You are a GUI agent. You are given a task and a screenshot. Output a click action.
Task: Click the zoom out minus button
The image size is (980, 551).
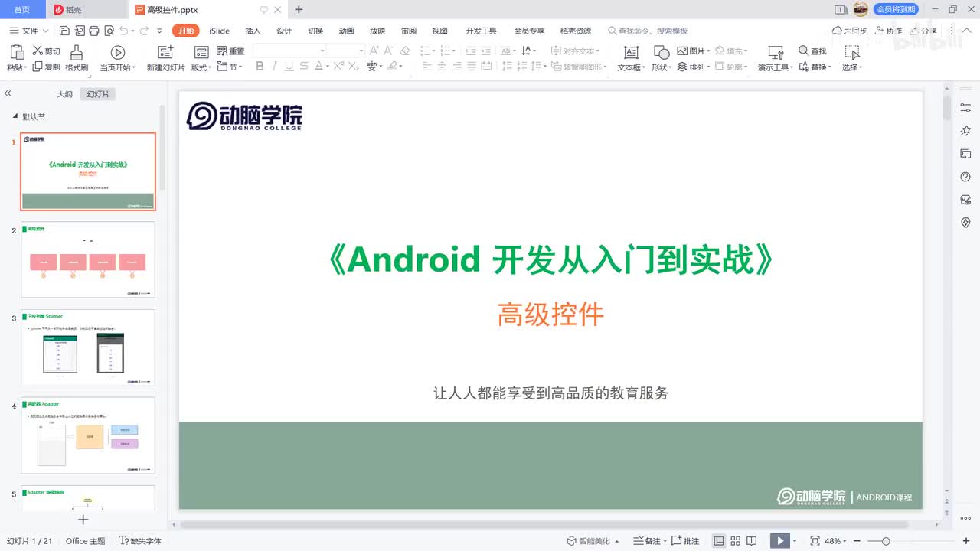(857, 541)
